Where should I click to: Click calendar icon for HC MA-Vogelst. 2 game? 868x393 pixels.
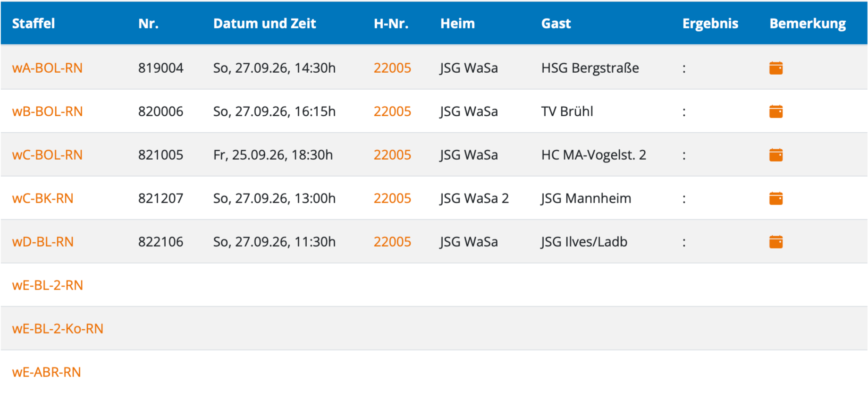(x=775, y=155)
